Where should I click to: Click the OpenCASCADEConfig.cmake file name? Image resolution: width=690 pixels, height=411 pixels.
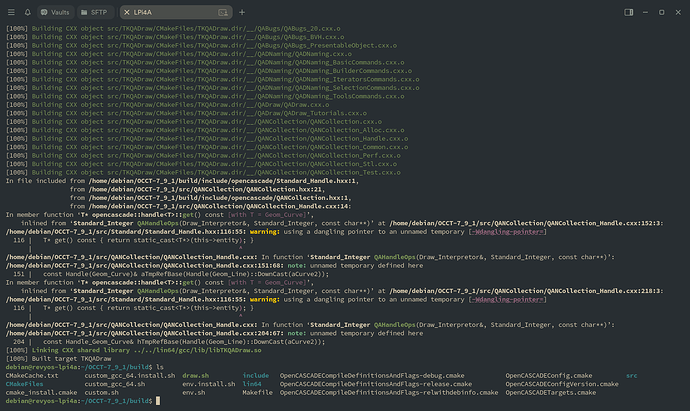[548, 375]
